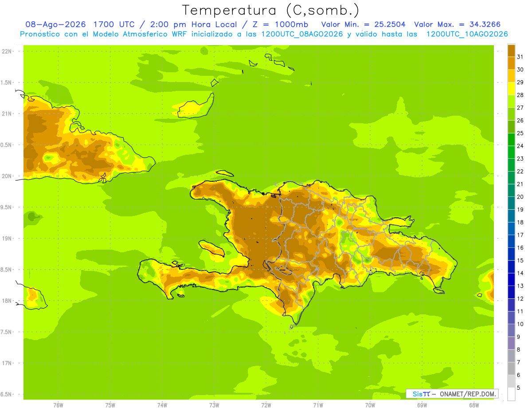532x411 pixels.
Task: Click the legend label '30'
Action: (x=520, y=70)
